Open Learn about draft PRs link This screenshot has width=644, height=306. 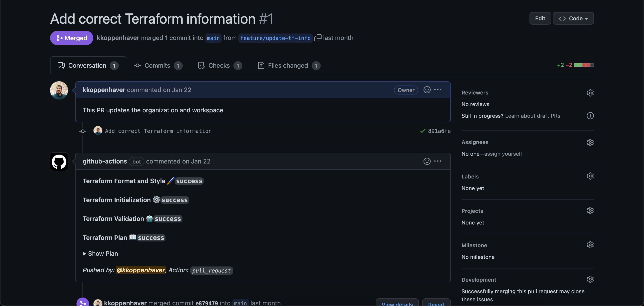(x=532, y=116)
